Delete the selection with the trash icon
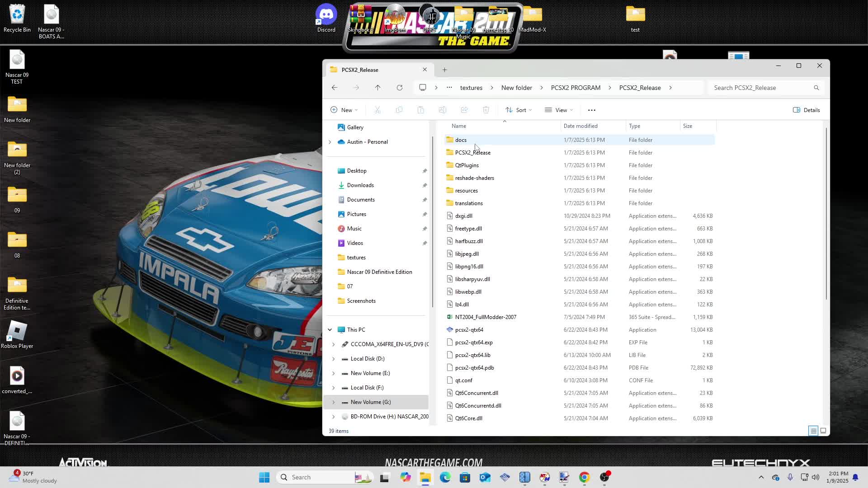Viewport: 868px width, 488px height. (486, 110)
